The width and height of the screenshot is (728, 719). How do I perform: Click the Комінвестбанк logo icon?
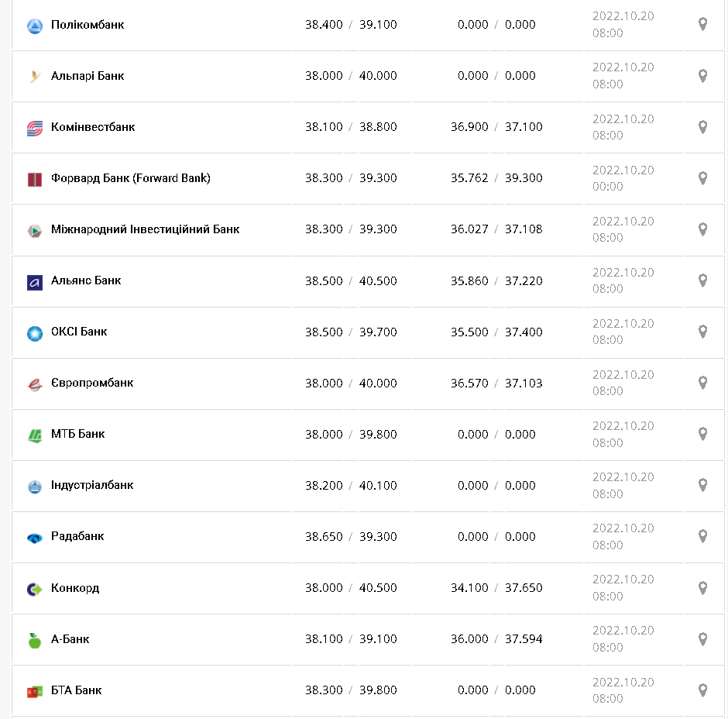[x=34, y=128]
